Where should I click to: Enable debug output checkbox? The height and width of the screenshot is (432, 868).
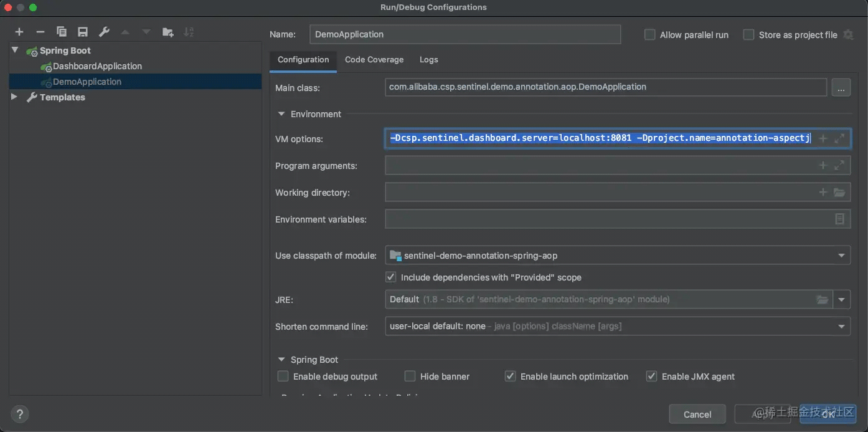click(283, 377)
